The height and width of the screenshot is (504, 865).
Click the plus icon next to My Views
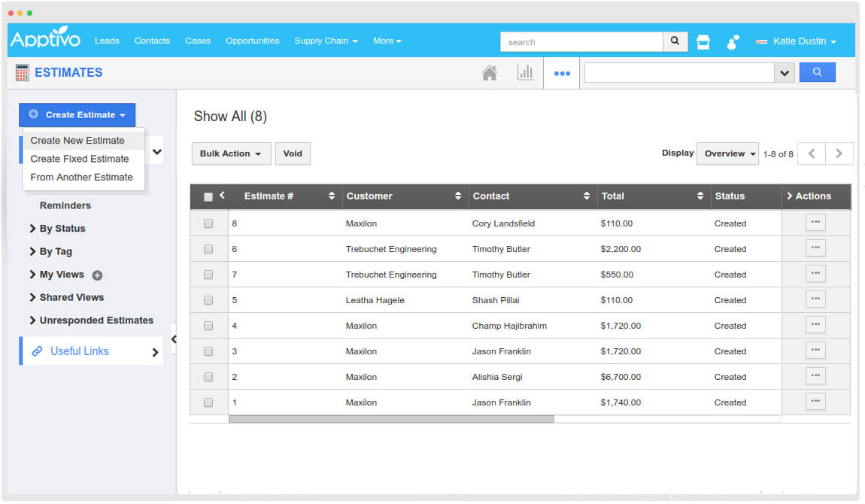click(96, 275)
